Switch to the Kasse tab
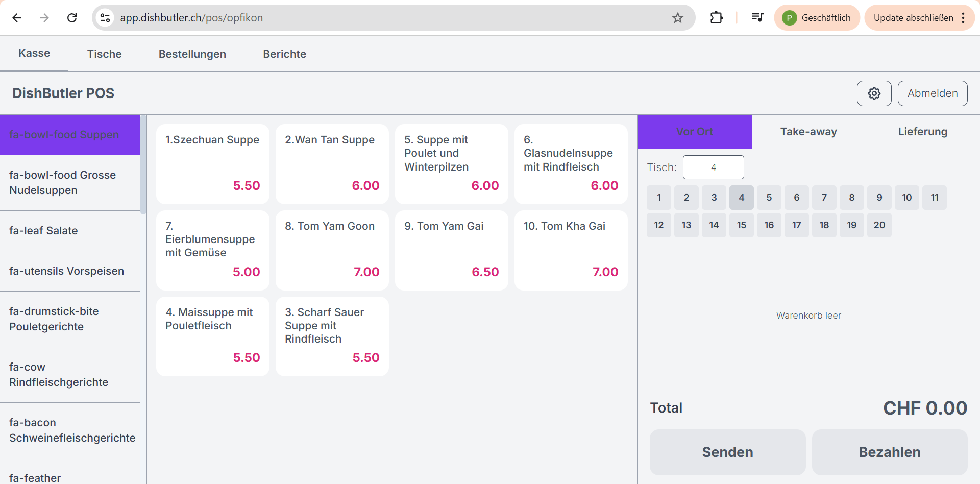 click(x=34, y=53)
